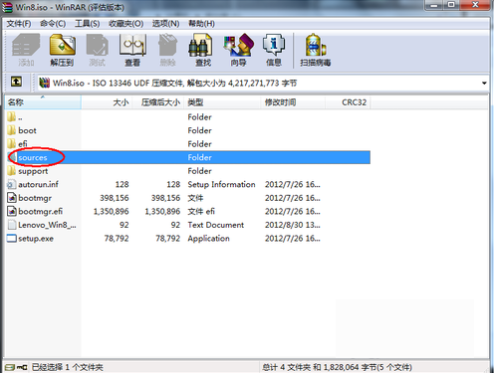Show archive Info (信息) icon
The image size is (495, 373).
point(274,50)
